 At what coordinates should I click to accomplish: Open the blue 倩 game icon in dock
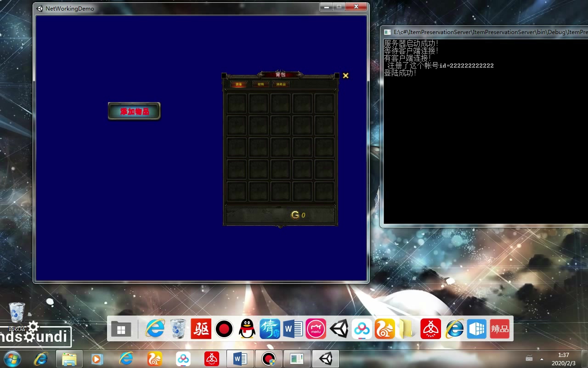point(270,329)
